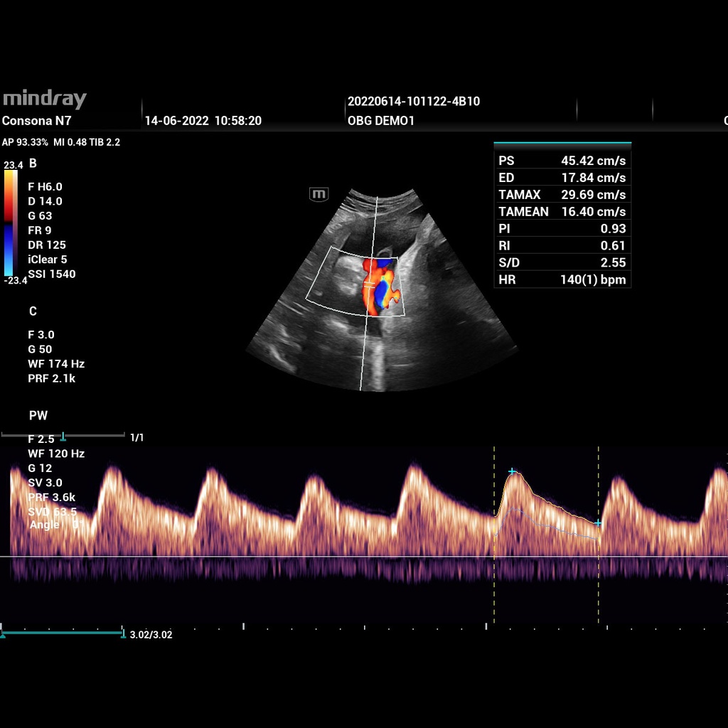Select the S/D 2.55 measurement row
Image resolution: width=728 pixels, height=728 pixels.
562,262
